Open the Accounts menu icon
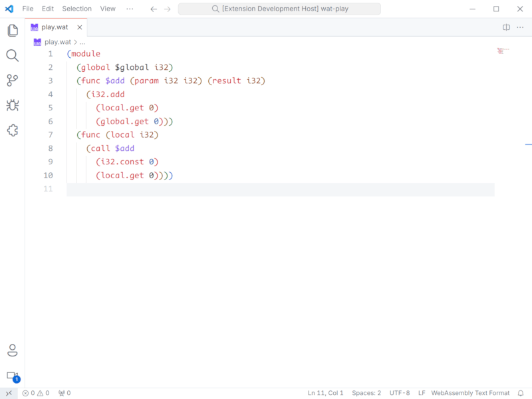Viewport: 532px width, 399px height. (12, 350)
